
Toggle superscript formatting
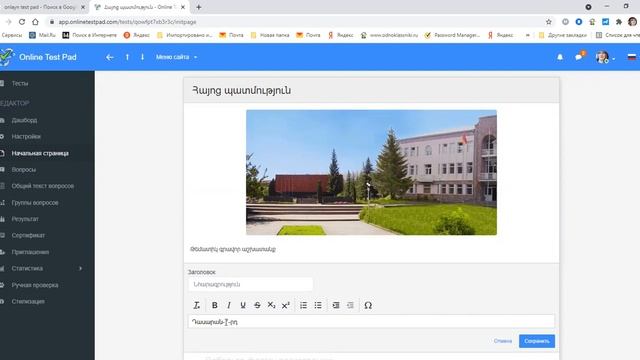tap(286, 305)
